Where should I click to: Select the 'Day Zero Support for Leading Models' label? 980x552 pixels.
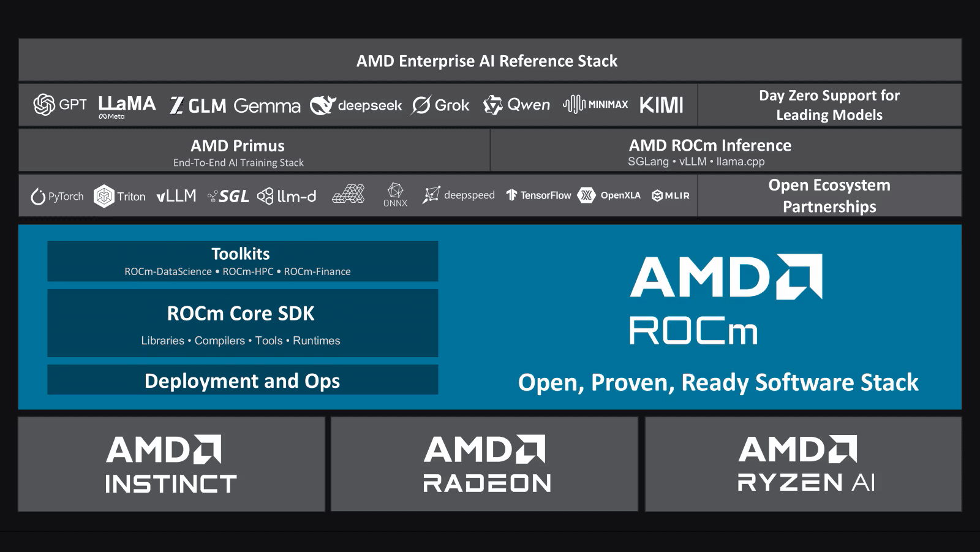click(829, 105)
